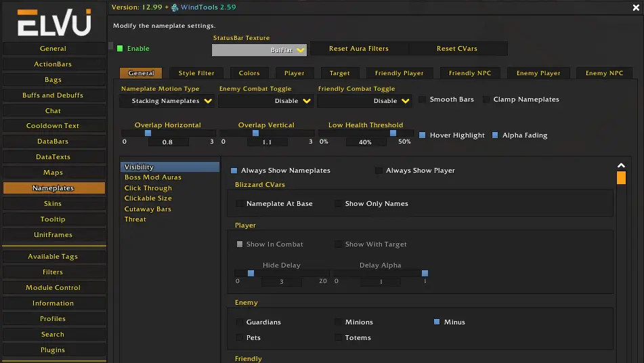This screenshot has width=644, height=363.
Task: Close the ElvUI options window
Action: (636, 7)
